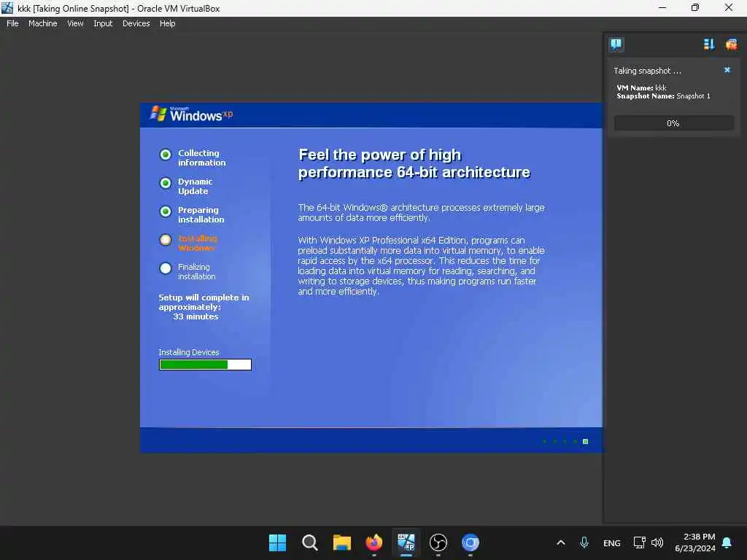
Task: Click the "Snapshot Name: Snapshot 1" text
Action: pyautogui.click(x=663, y=96)
